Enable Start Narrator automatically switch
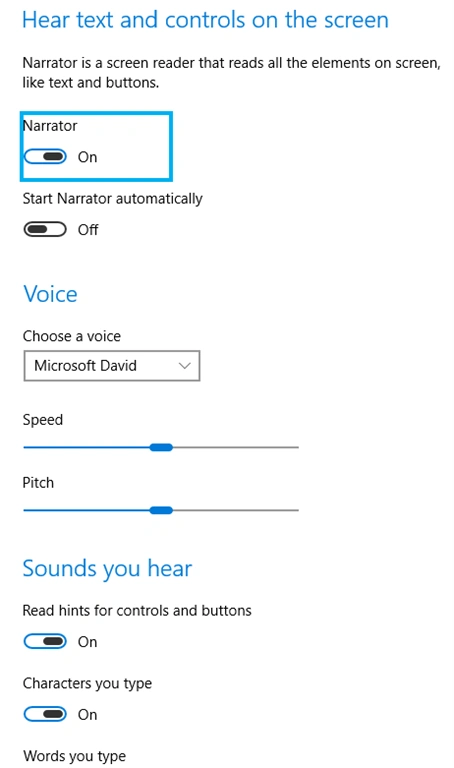Image resolution: width=454 pixels, height=768 pixels. (x=45, y=229)
